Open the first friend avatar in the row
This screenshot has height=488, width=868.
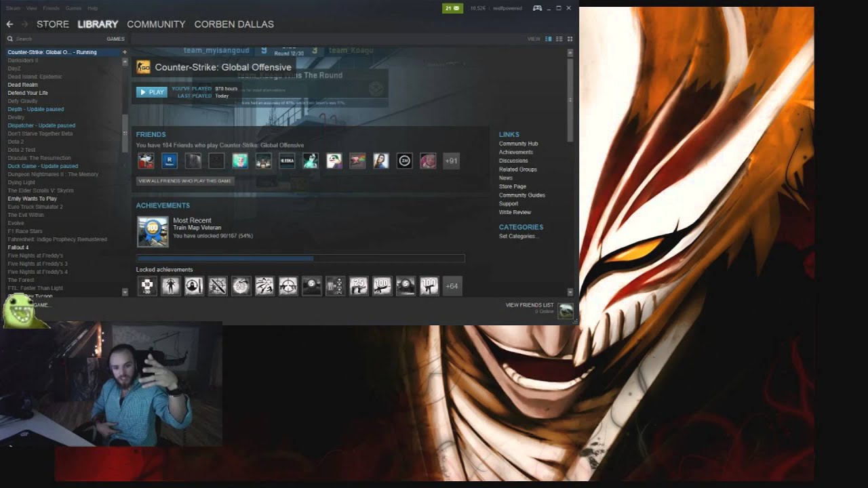[146, 161]
